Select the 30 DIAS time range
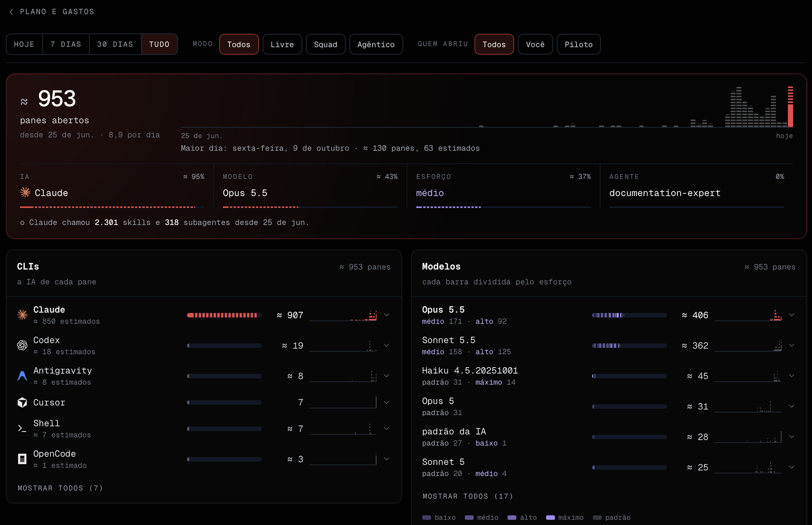 tap(115, 44)
